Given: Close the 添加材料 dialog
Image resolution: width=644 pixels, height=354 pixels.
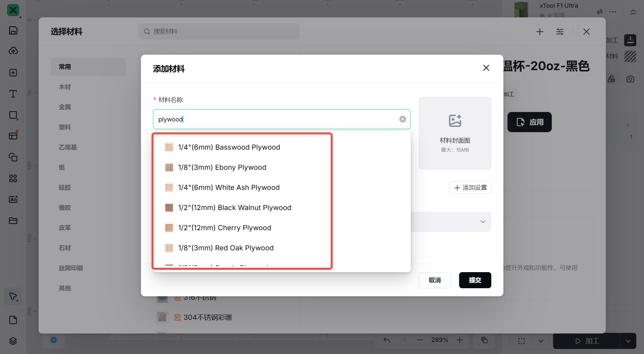Looking at the screenshot, I should point(486,68).
